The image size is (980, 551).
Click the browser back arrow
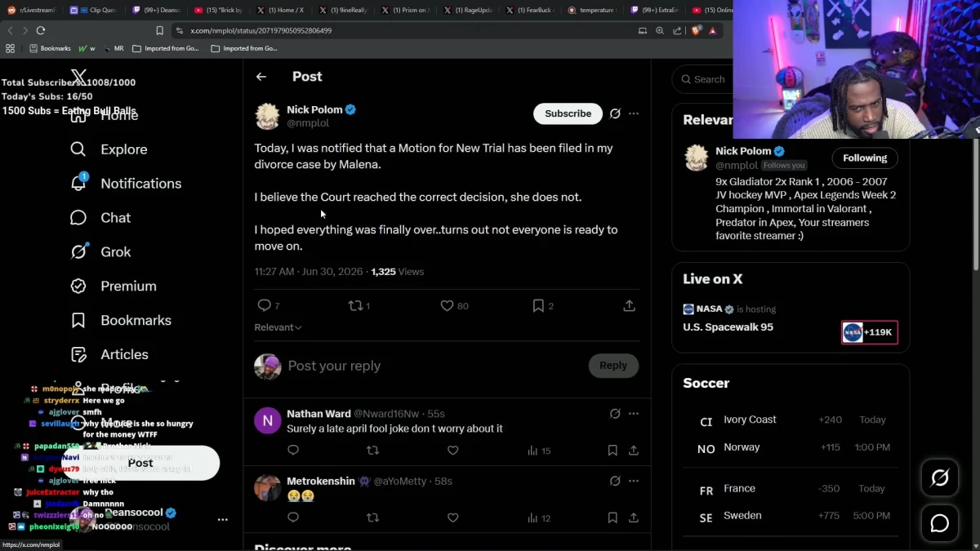coord(10,30)
